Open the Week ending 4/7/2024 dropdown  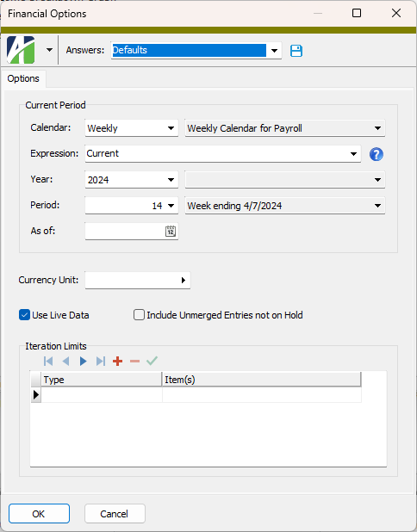(x=285, y=205)
